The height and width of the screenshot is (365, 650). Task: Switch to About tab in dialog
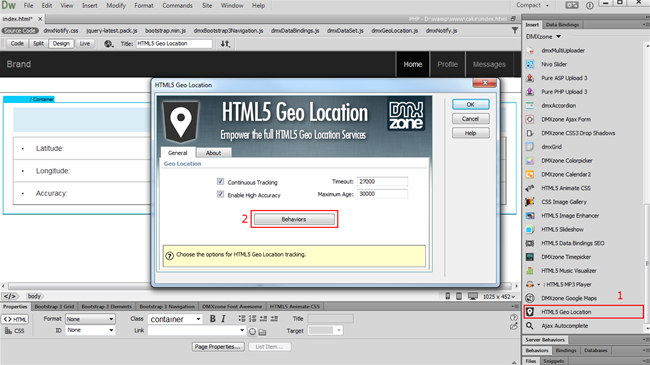(213, 153)
